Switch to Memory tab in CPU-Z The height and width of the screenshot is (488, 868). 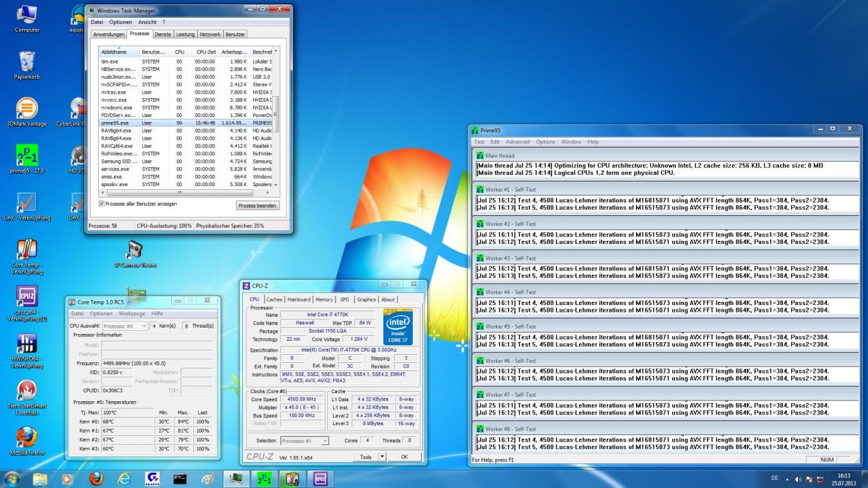pyautogui.click(x=324, y=299)
